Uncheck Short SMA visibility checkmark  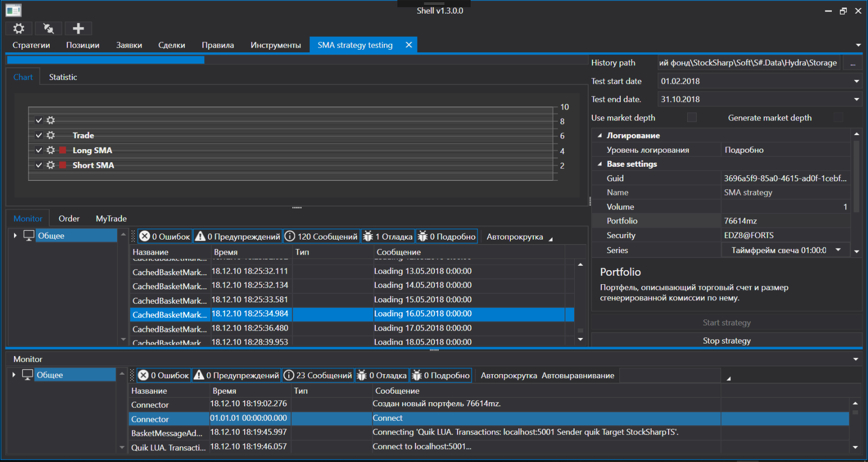pyautogui.click(x=39, y=165)
